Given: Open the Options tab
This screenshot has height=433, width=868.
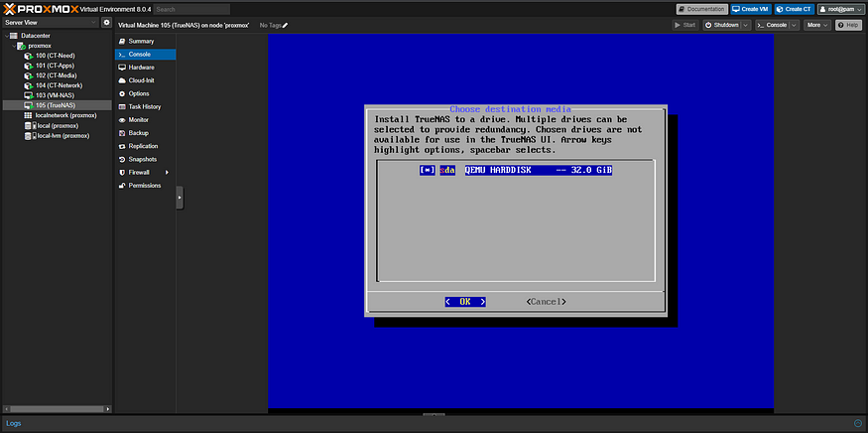Looking at the screenshot, I should 145,93.
